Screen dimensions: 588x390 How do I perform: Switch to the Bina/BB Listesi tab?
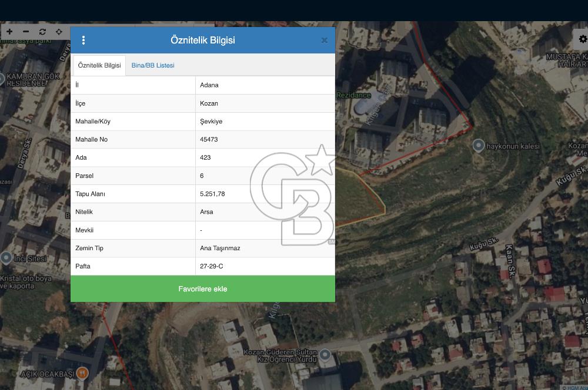pyautogui.click(x=153, y=65)
